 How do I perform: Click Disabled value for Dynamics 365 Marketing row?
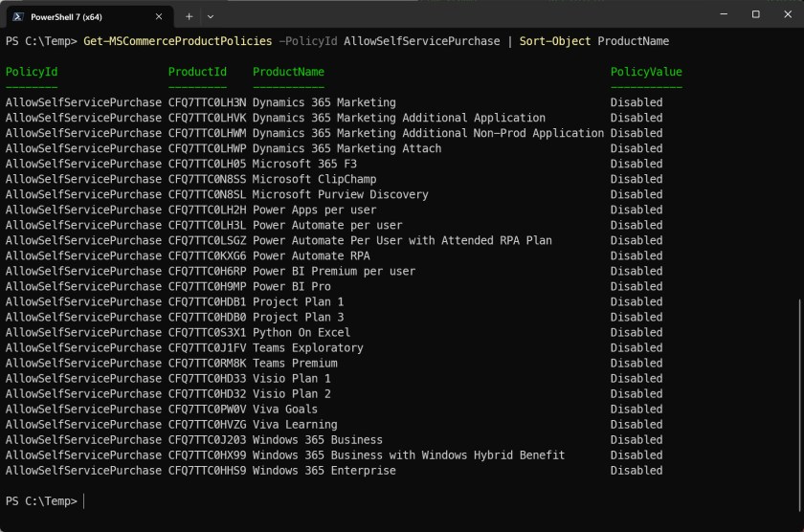[636, 102]
